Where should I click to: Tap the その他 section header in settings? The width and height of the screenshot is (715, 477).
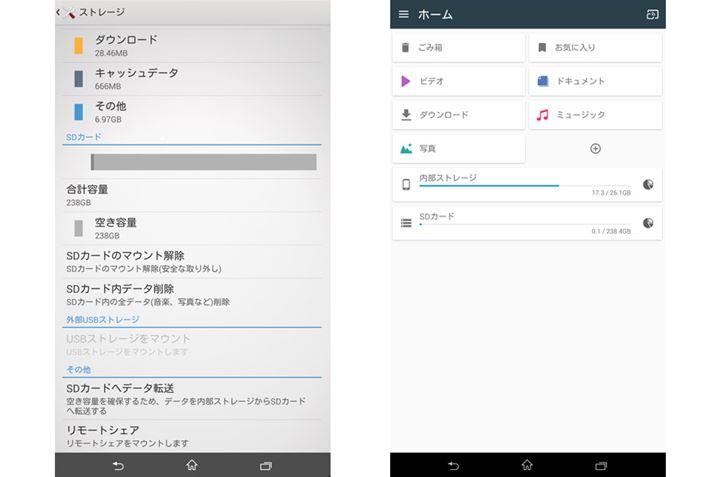(x=78, y=370)
